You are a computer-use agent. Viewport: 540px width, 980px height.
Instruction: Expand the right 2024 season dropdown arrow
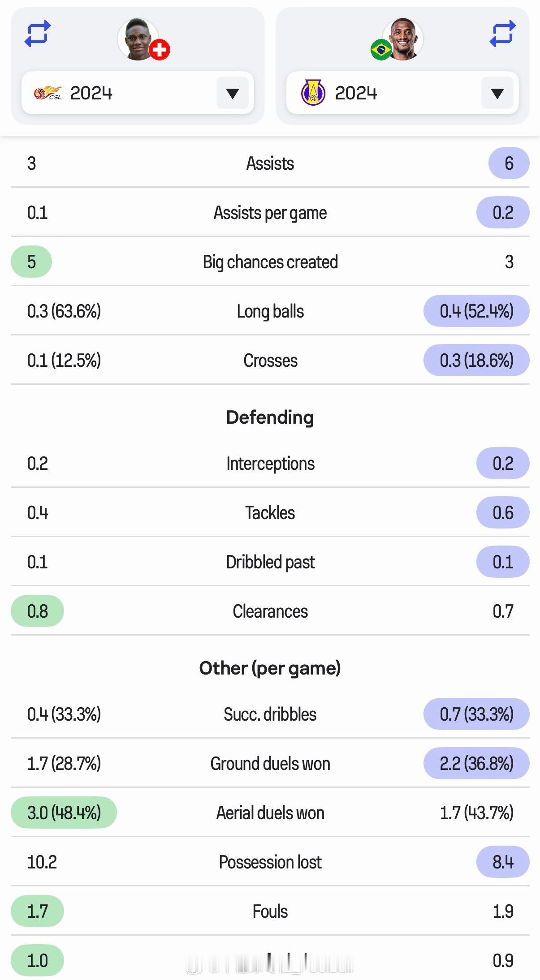coord(497,93)
